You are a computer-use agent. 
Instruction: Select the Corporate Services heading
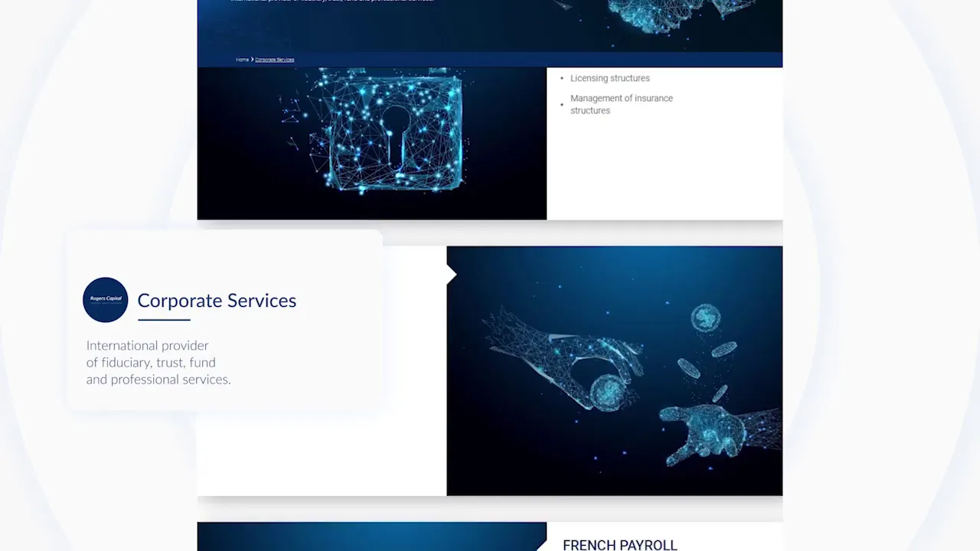coord(217,301)
